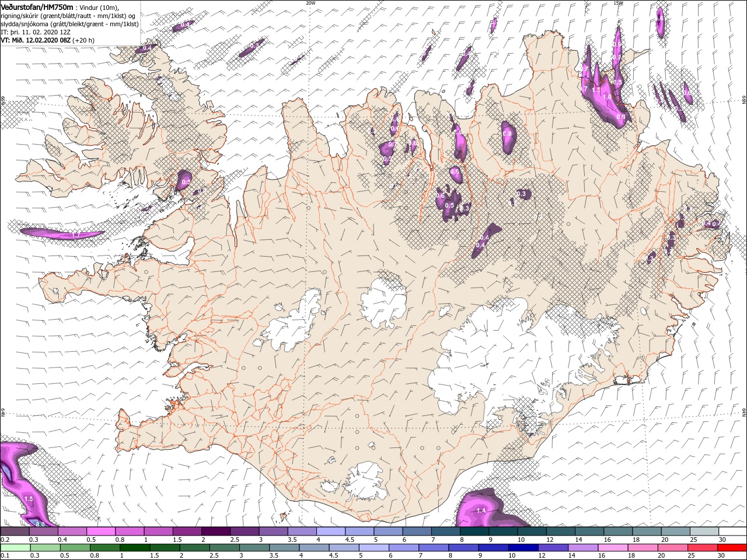Click the 20W longitude label
The image size is (747, 560).
(x=310, y=3)
